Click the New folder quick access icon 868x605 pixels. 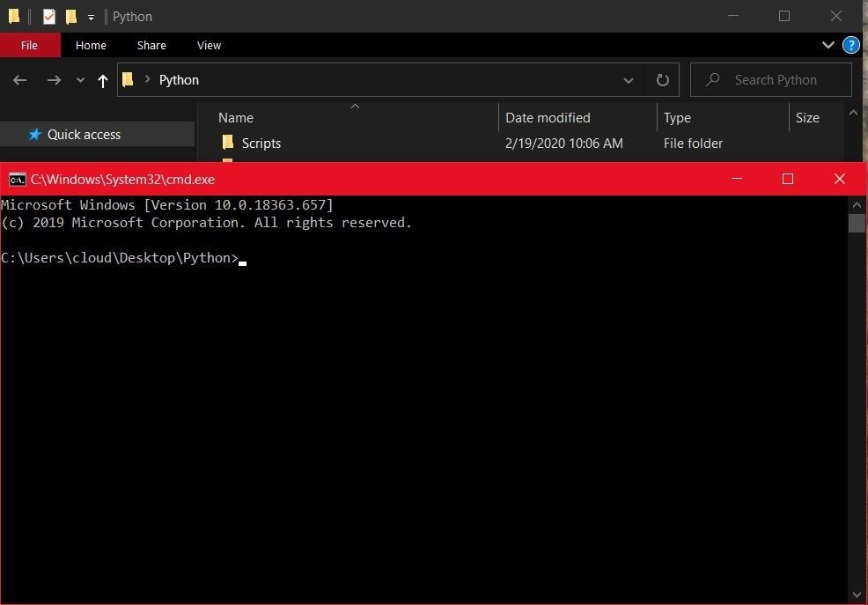click(70, 17)
